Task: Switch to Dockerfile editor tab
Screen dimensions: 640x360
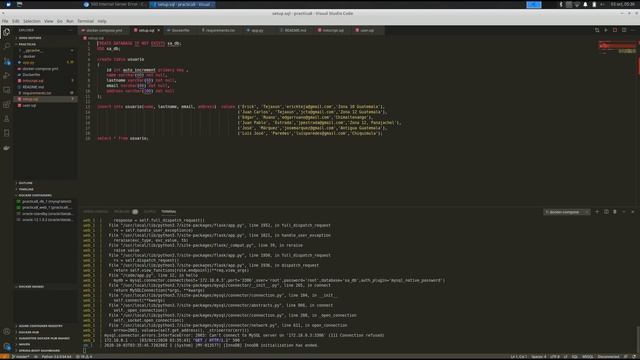Action: tap(180, 30)
